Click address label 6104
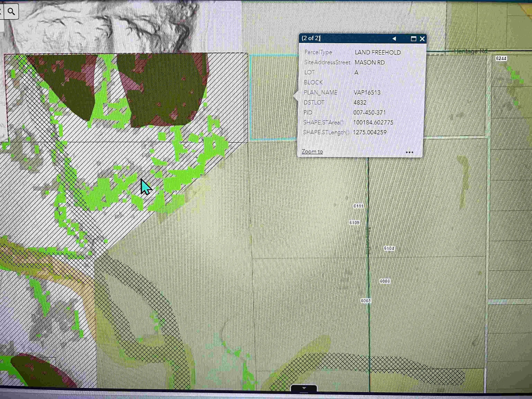The width and height of the screenshot is (532, 399). [x=389, y=248]
